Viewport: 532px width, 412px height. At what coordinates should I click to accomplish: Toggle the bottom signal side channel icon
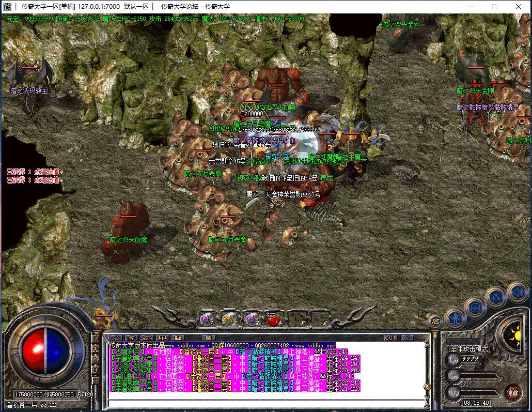coord(96,381)
